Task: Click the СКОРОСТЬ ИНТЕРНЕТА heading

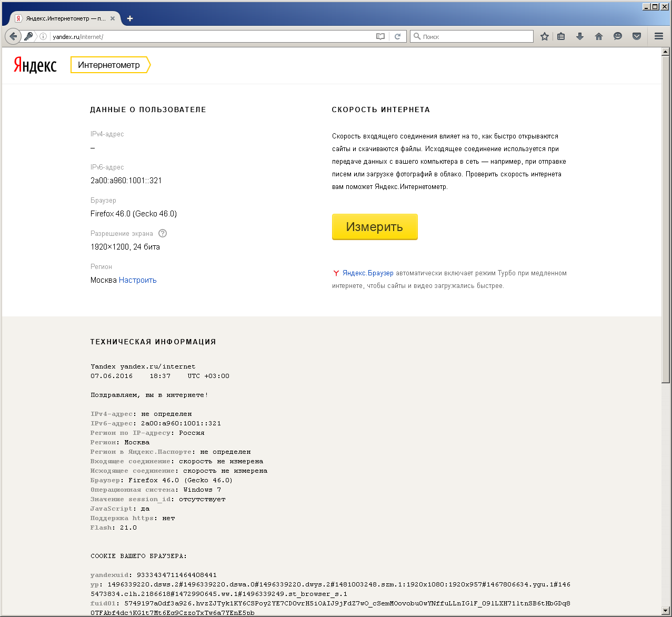Action: [380, 110]
